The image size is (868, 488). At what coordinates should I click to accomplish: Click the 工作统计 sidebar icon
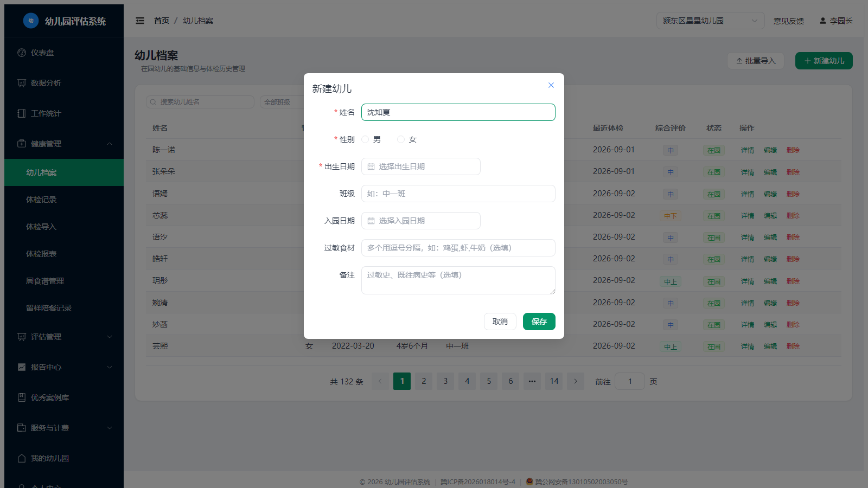tap(22, 113)
